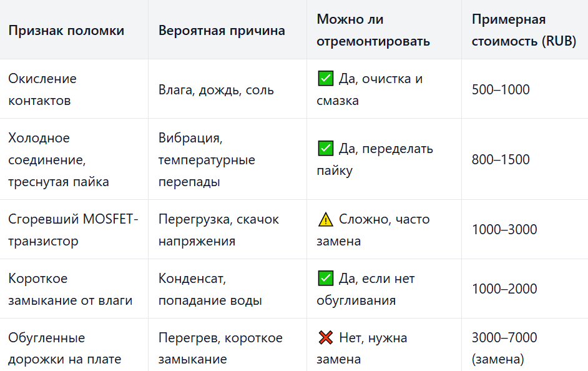Click green checkmark beside 'Да, очистка и смазка'

click(325, 79)
